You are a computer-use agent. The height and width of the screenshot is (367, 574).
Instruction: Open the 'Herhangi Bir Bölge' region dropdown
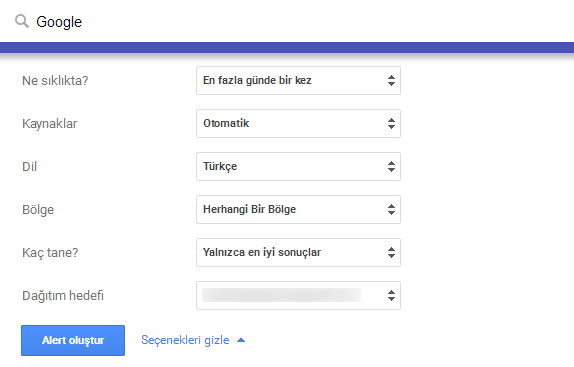(x=298, y=210)
